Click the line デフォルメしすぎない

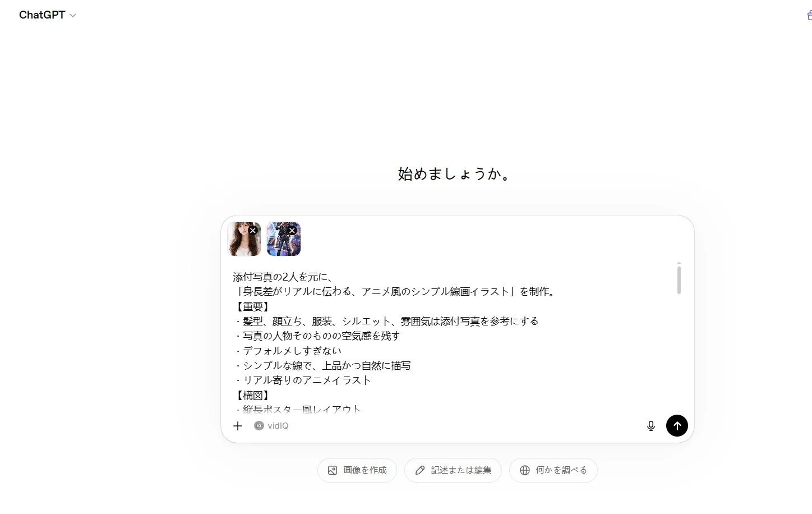(288, 351)
